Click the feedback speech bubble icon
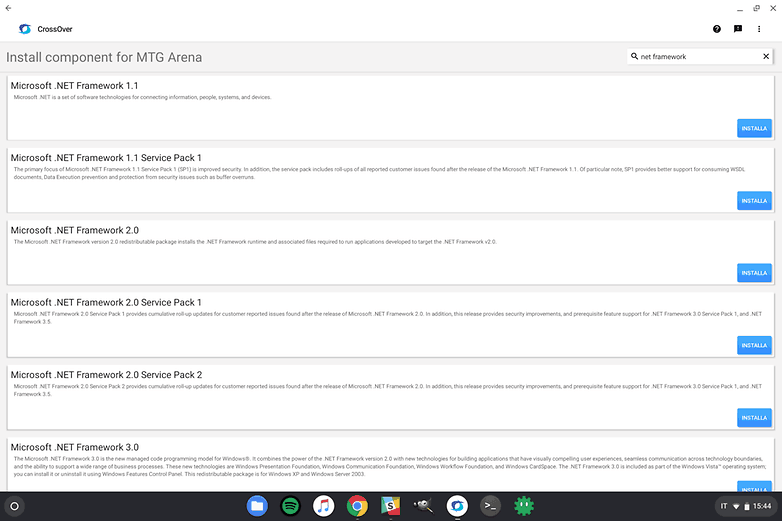Viewport: 782px width, 521px height. pos(738,29)
